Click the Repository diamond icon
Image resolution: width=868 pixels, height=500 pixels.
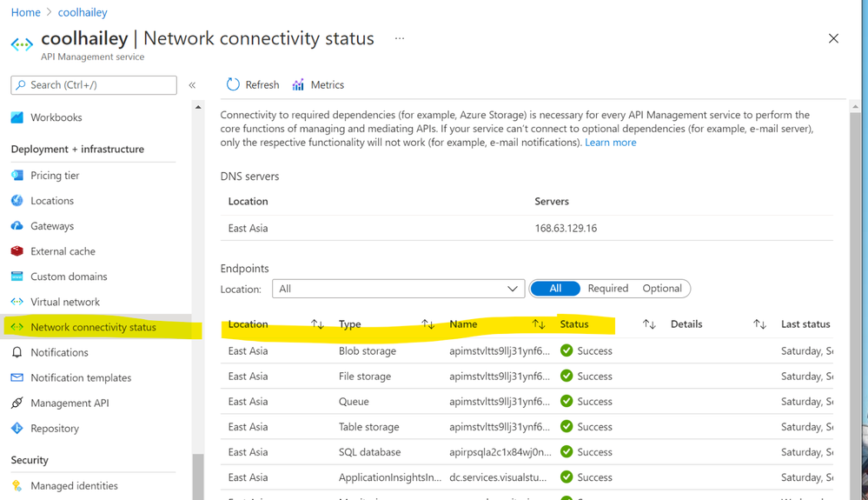coord(17,428)
